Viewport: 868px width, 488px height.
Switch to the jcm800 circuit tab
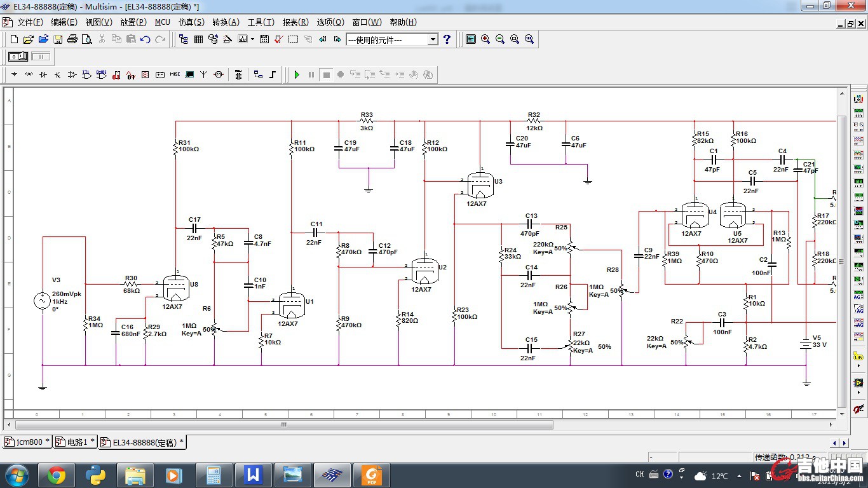[27, 442]
